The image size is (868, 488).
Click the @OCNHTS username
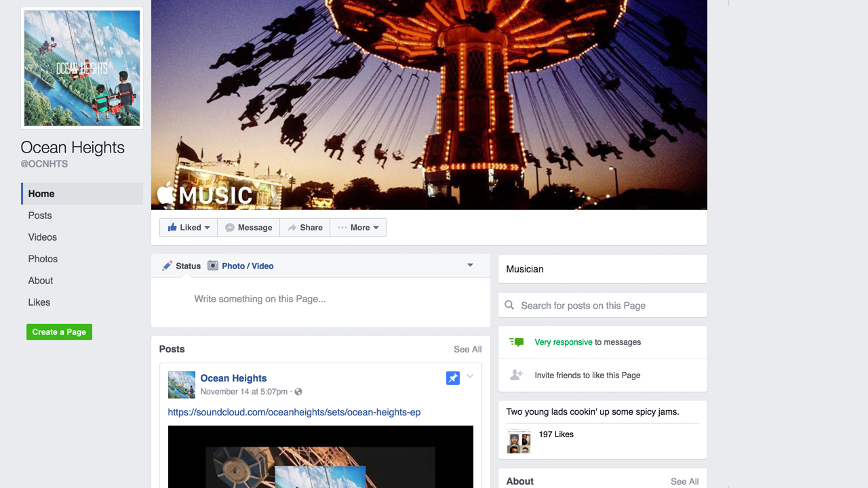tap(44, 164)
